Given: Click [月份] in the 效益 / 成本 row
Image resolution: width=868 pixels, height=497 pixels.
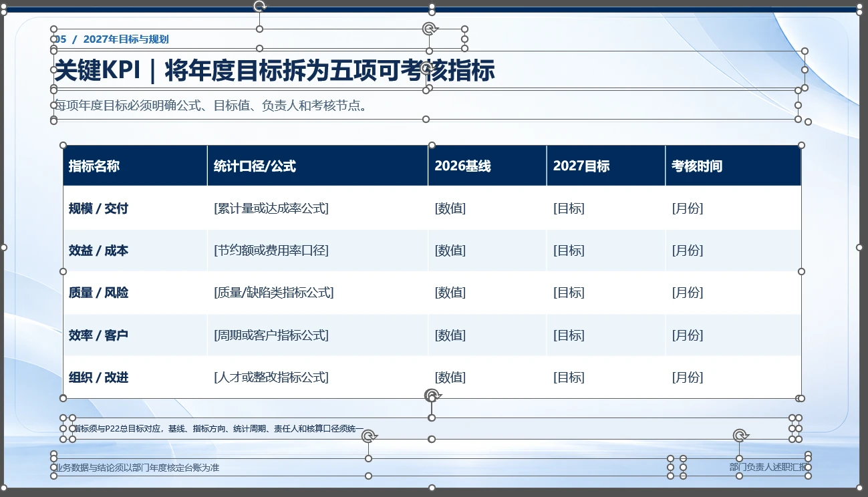Looking at the screenshot, I should [688, 251].
